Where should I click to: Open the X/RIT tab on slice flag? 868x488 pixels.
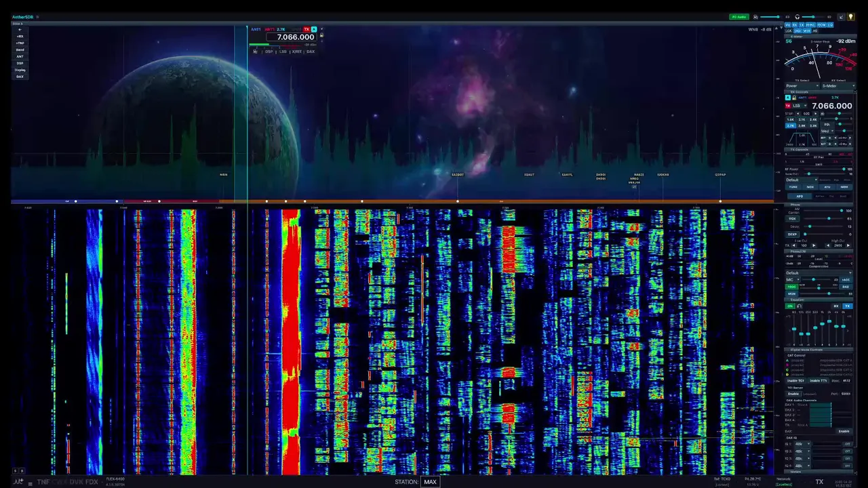[x=297, y=52]
